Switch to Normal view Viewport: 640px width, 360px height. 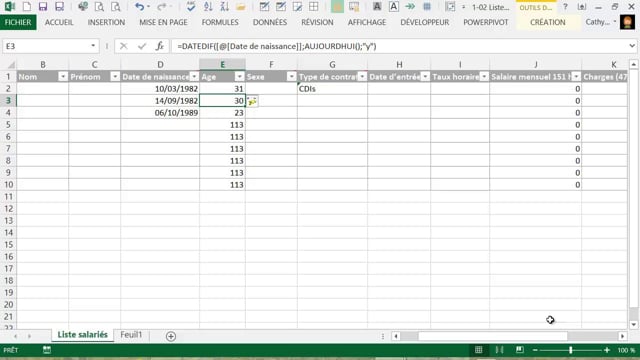pos(478,350)
